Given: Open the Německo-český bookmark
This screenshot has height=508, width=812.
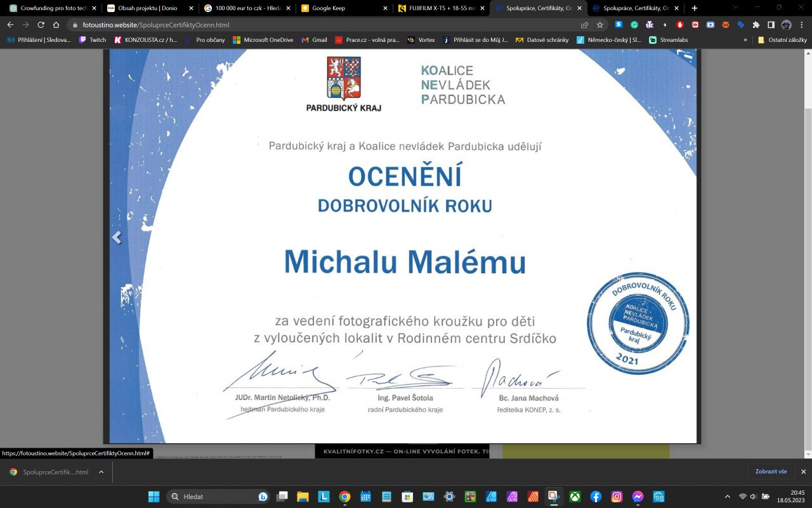Looking at the screenshot, I should [608, 39].
